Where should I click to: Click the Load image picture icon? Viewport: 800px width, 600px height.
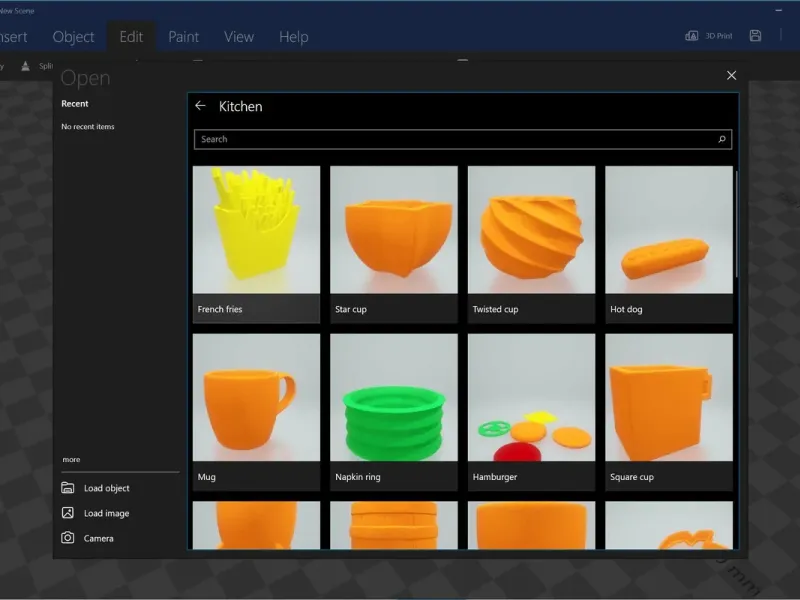[x=67, y=513]
